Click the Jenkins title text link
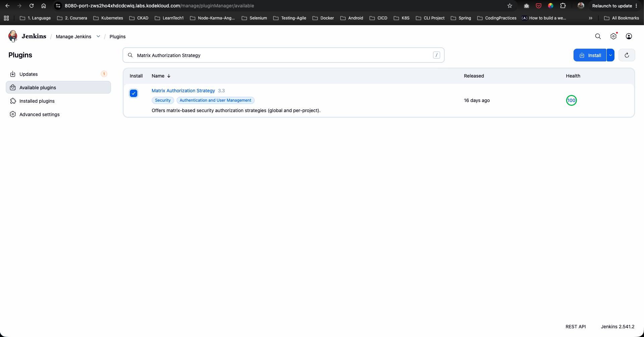This screenshot has width=644, height=337. click(34, 36)
